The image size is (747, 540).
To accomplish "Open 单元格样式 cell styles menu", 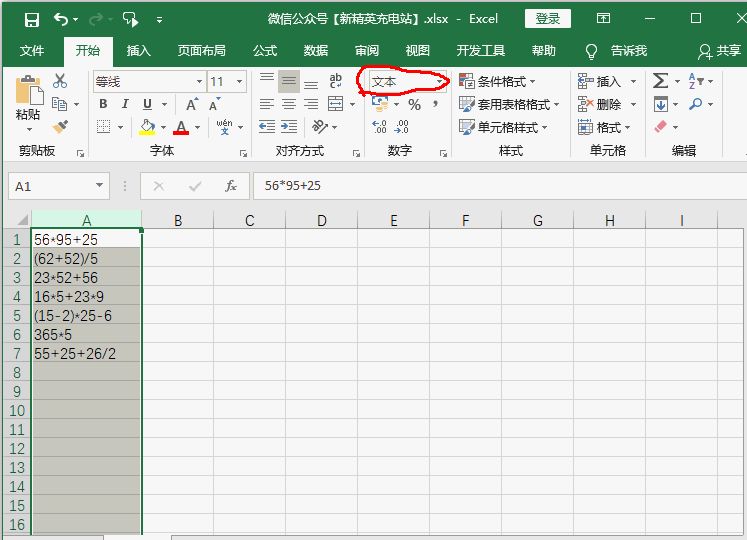I will click(503, 127).
